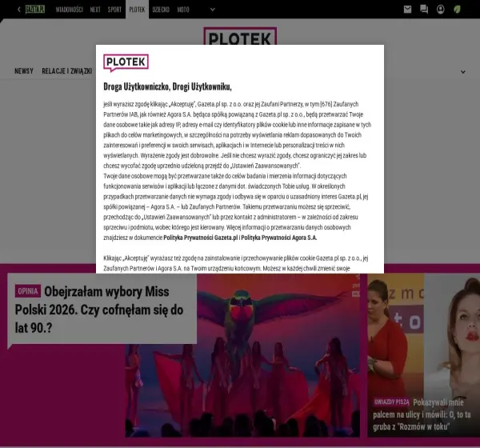Go to Relacje i związki category
The width and height of the screenshot is (480, 448).
[x=67, y=71]
